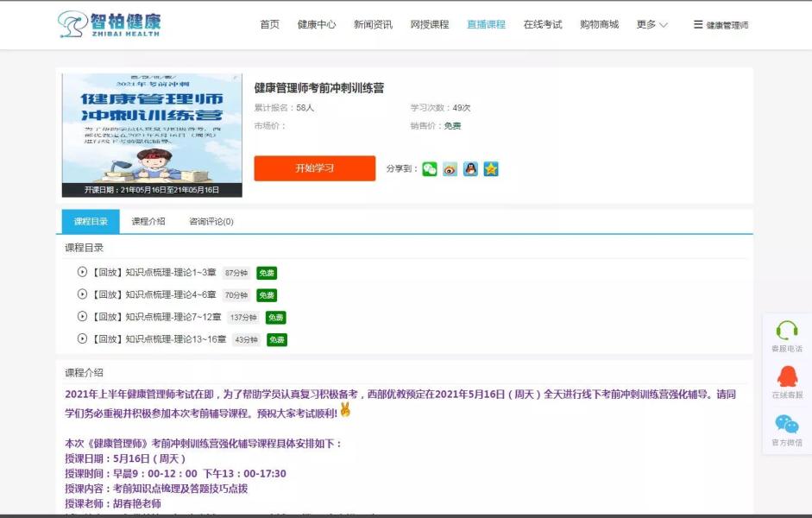Switch to 课程目录 tab
The image size is (812, 518).
click(91, 221)
